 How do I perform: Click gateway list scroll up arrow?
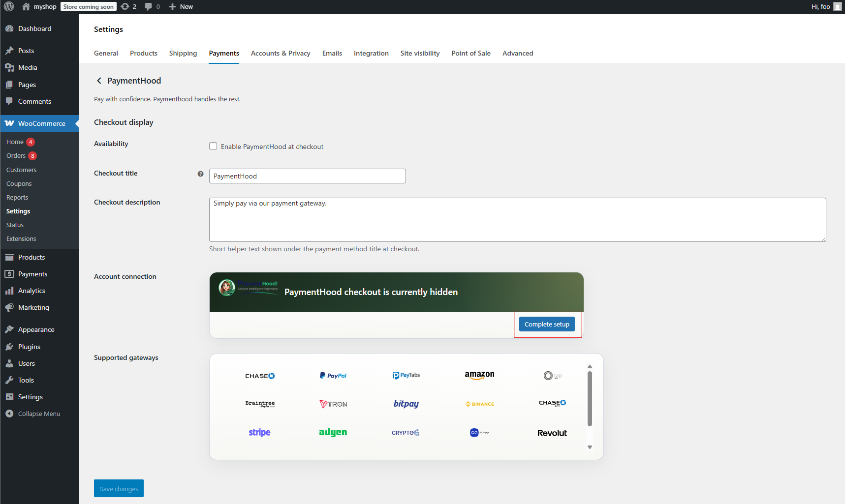pyautogui.click(x=590, y=367)
